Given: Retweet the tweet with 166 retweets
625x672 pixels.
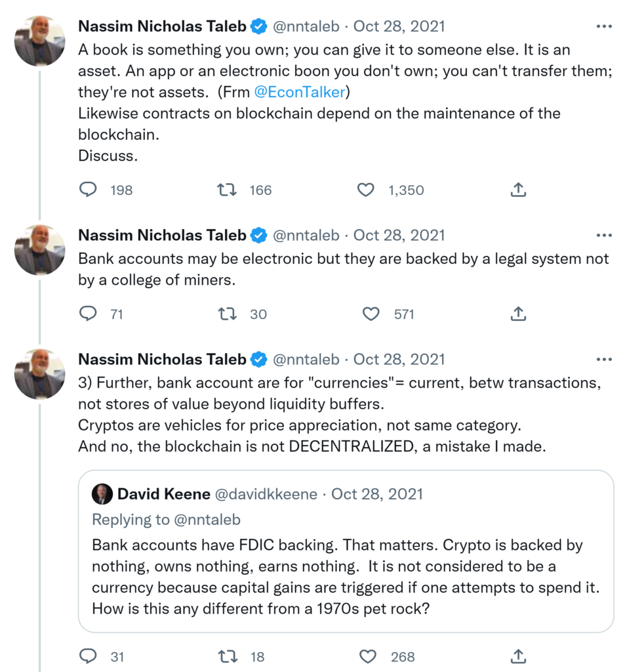Looking at the screenshot, I should point(227,190).
